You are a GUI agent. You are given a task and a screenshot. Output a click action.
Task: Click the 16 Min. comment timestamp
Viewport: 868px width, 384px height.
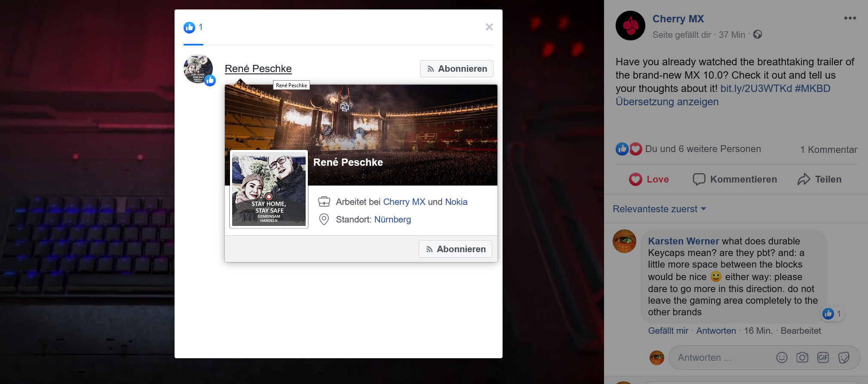pyautogui.click(x=758, y=331)
